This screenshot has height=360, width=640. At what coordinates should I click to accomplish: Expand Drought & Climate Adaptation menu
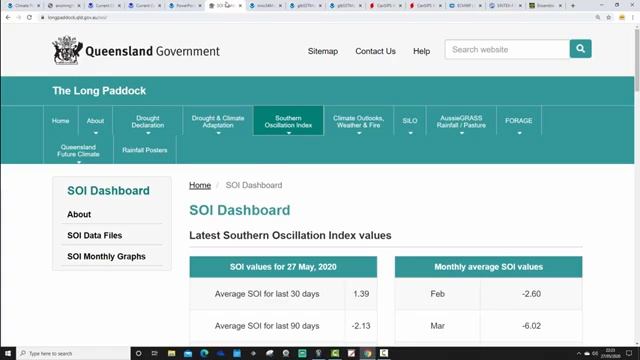(218, 133)
